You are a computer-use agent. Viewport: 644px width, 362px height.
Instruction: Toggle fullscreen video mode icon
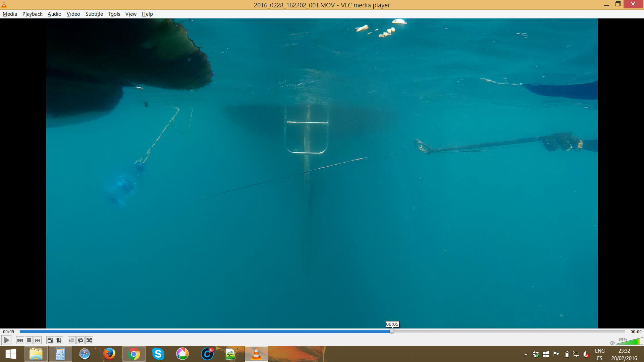point(50,340)
